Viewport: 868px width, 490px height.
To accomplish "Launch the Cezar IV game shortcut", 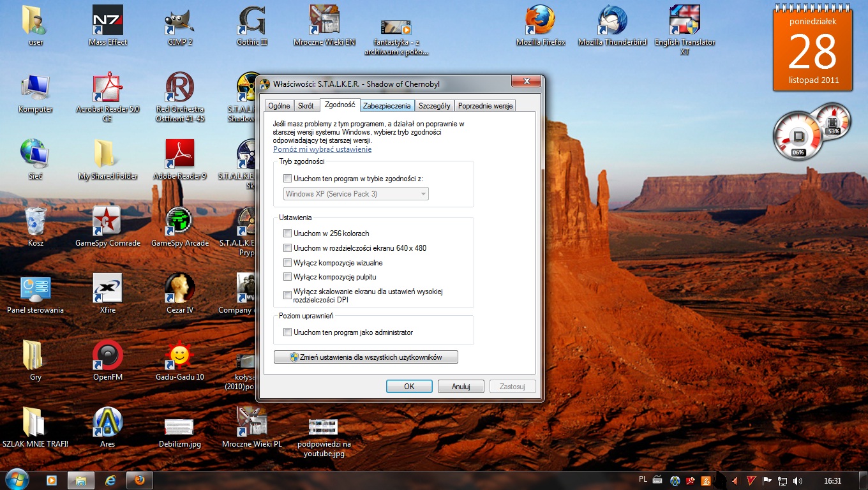I will (180, 293).
